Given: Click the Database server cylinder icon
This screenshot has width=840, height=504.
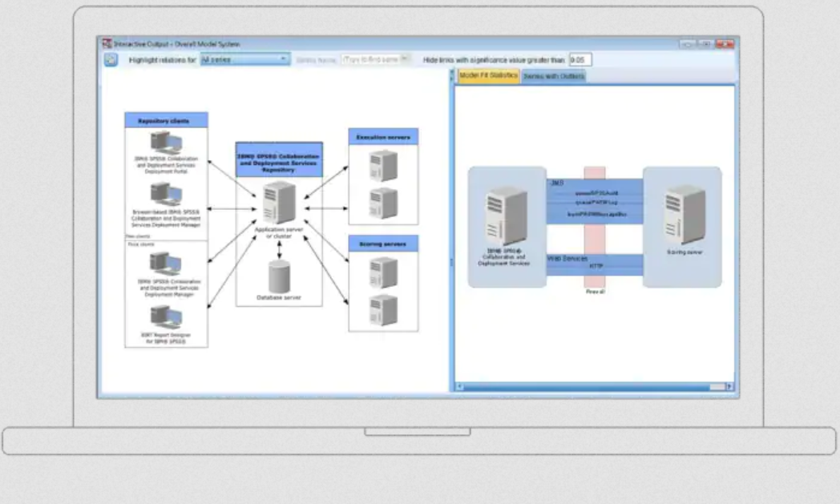Looking at the screenshot, I should click(x=278, y=278).
